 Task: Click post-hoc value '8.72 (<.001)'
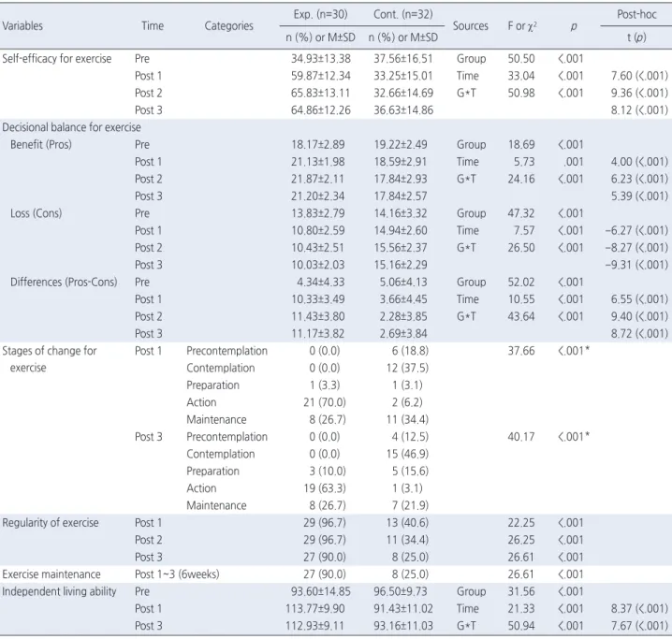pos(639,333)
